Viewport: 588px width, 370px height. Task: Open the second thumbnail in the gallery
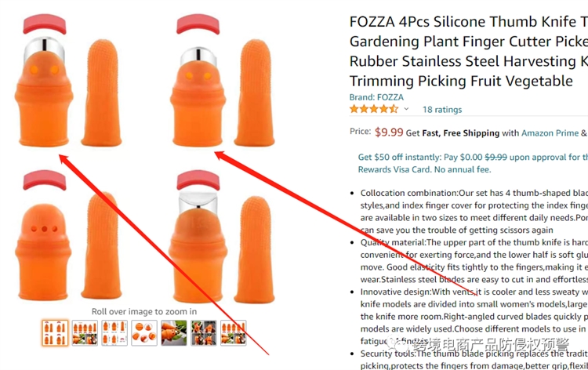[x=85, y=332]
